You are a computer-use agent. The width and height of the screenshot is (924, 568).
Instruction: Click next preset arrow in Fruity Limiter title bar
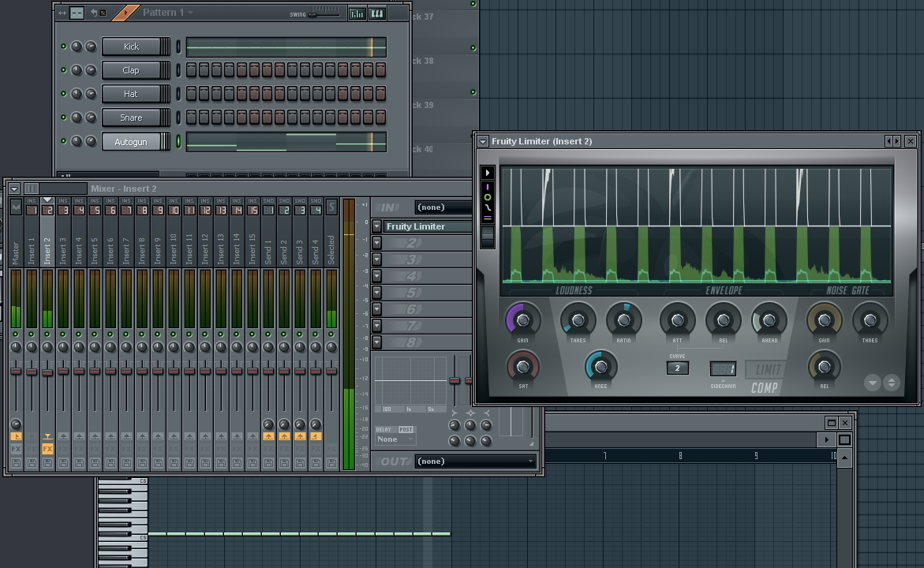(897, 141)
